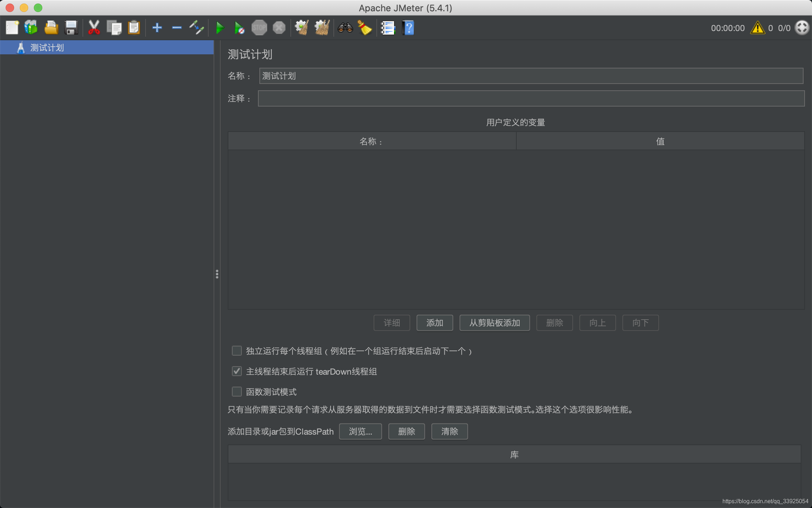Viewport: 812px width, 508px height.
Task: Open the Function Helper list icon
Action: pyautogui.click(x=388, y=28)
